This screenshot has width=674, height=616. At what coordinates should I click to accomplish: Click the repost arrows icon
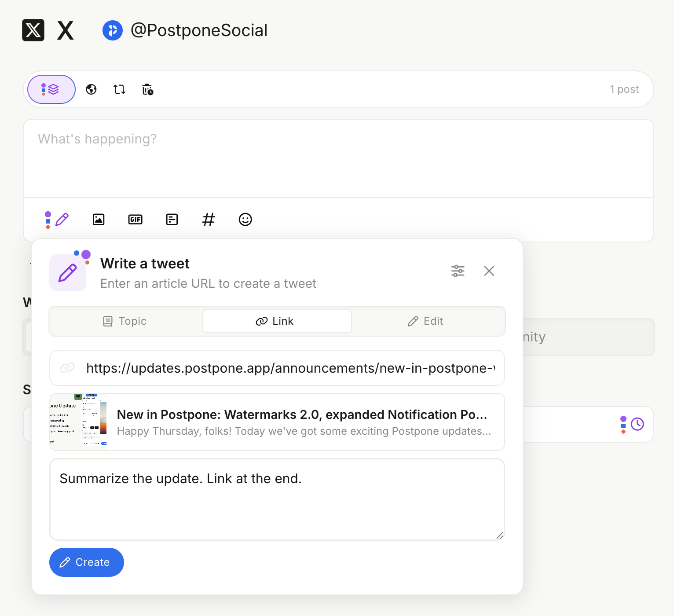tap(119, 89)
